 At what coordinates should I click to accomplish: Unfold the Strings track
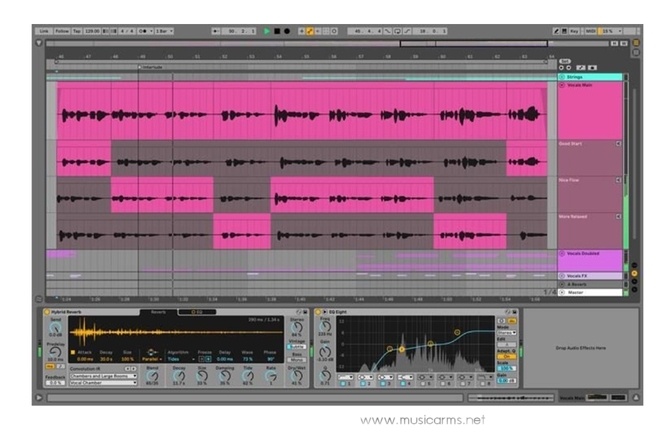[562, 77]
